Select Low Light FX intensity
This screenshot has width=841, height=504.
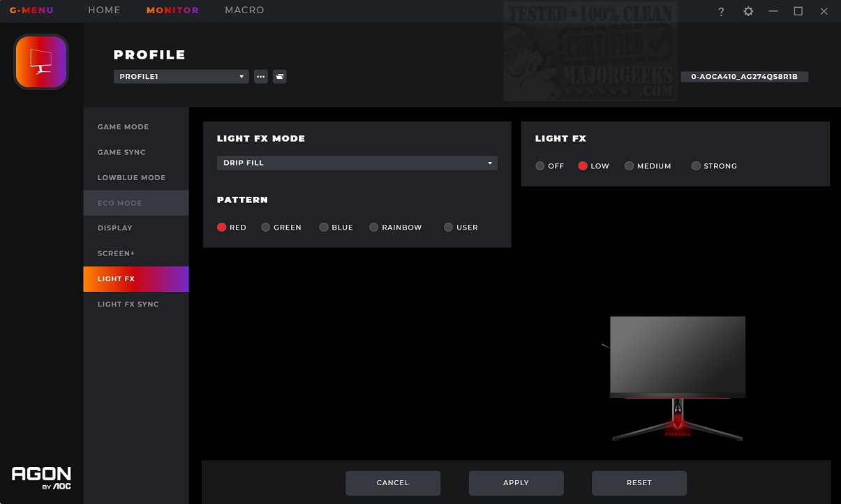point(583,166)
